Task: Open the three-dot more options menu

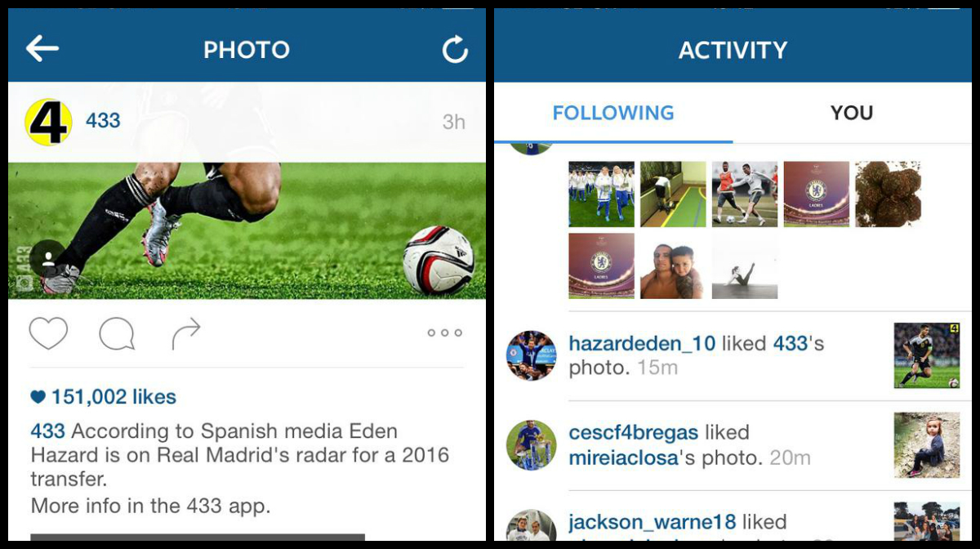Action: 445,333
